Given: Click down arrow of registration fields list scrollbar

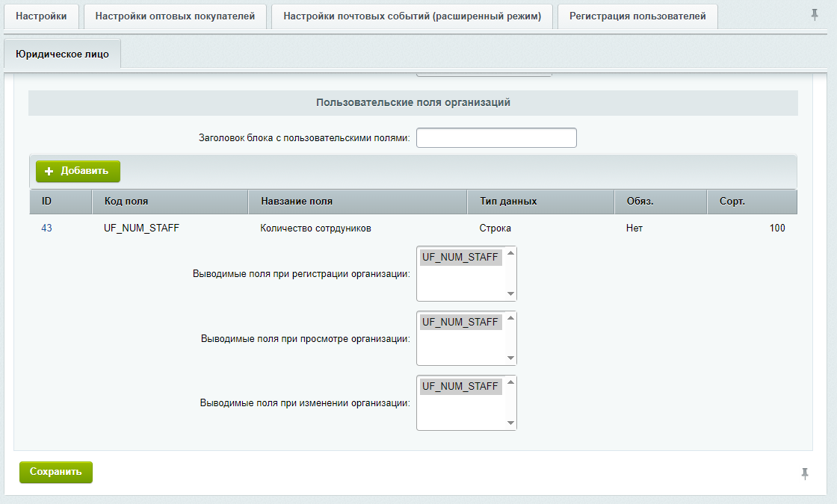Looking at the screenshot, I should point(510,294).
